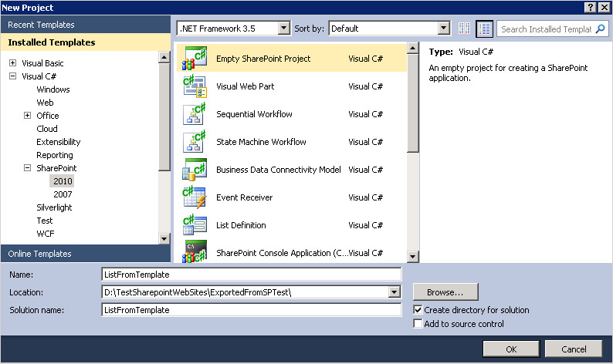Image resolution: width=613 pixels, height=364 pixels.
Task: Click category tree scrollbar up arrow
Action: pyautogui.click(x=164, y=57)
